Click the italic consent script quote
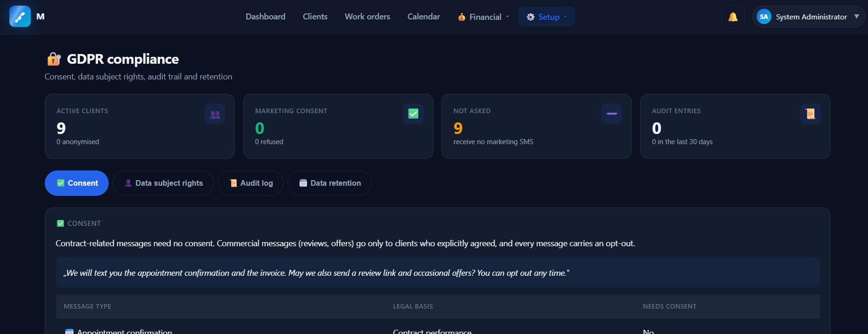The height and width of the screenshot is (334, 868). click(316, 273)
